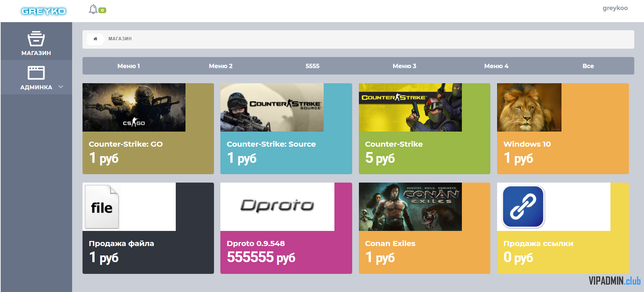Switch to the Меню 4 category tab
Image resolution: width=644 pixels, height=292 pixels.
coord(496,66)
